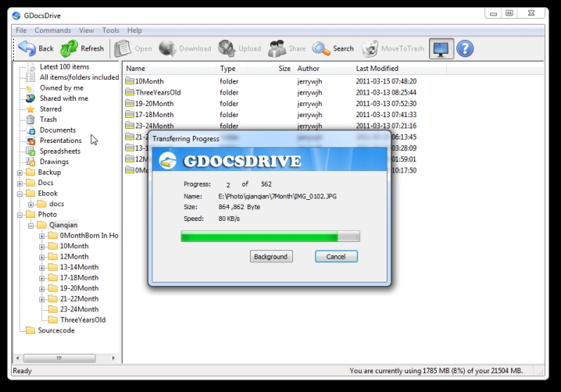561x392 pixels.
Task: Expand the 10Month subfolder in tree
Action: (41, 246)
